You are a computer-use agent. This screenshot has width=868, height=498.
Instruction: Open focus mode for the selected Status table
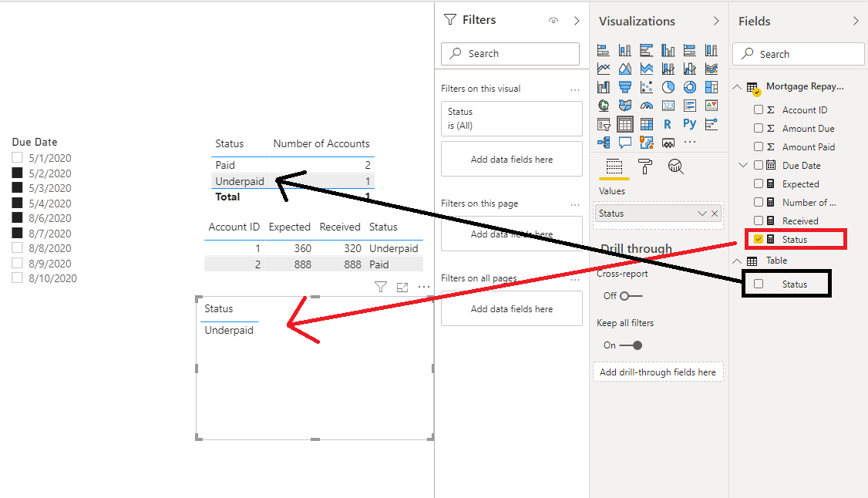pos(402,288)
